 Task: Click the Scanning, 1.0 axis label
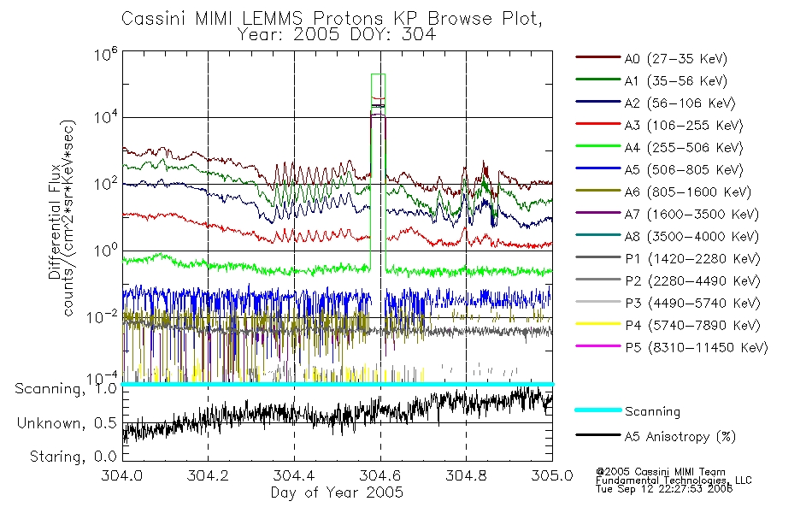click(x=66, y=389)
